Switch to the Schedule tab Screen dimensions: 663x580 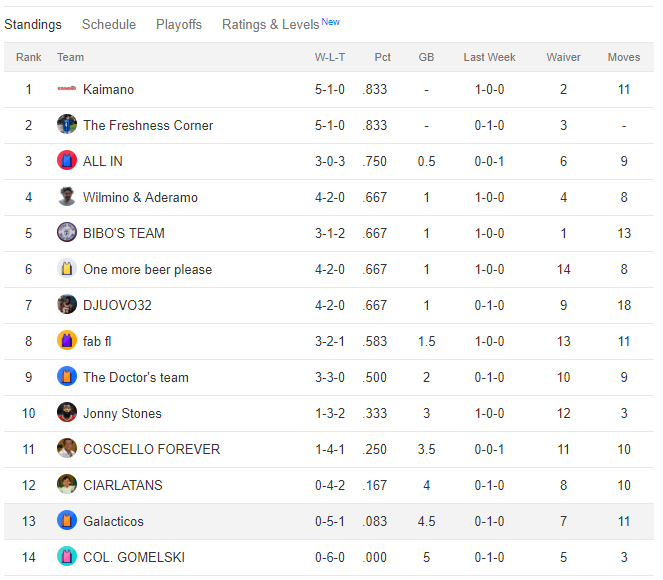(109, 24)
